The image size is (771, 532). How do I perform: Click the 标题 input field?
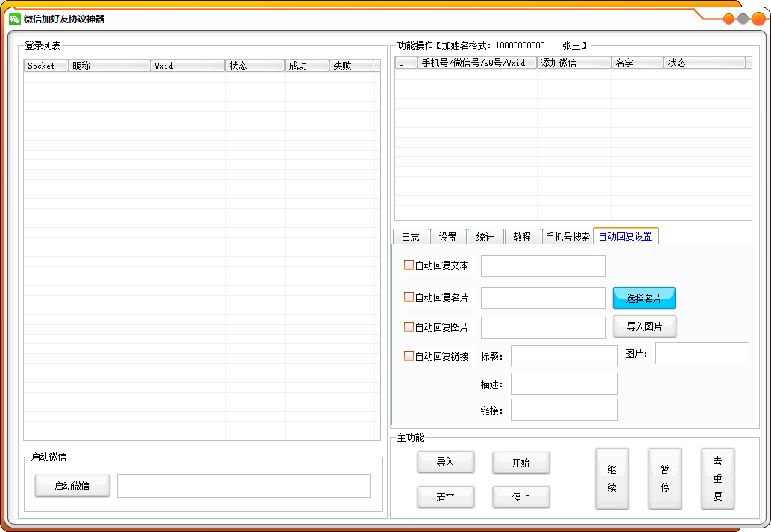(x=564, y=356)
